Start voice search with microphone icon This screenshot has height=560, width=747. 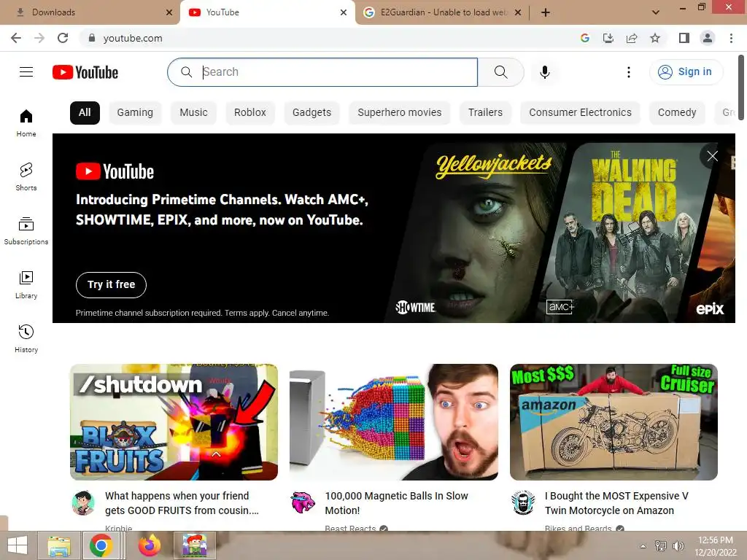(544, 72)
